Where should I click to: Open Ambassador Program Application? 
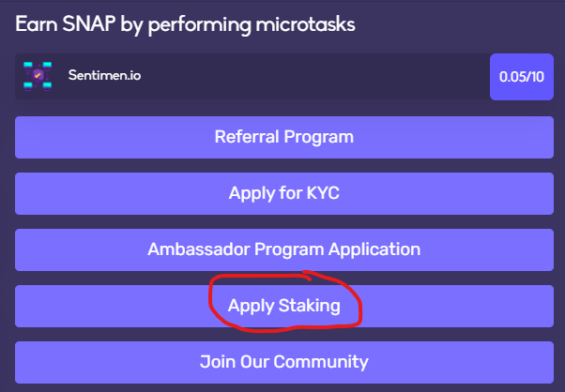[283, 249]
